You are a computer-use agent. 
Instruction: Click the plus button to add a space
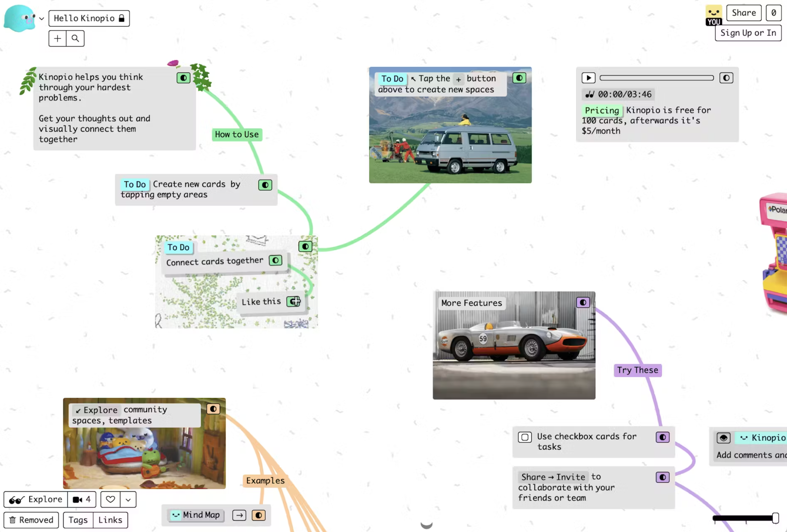pyautogui.click(x=57, y=38)
